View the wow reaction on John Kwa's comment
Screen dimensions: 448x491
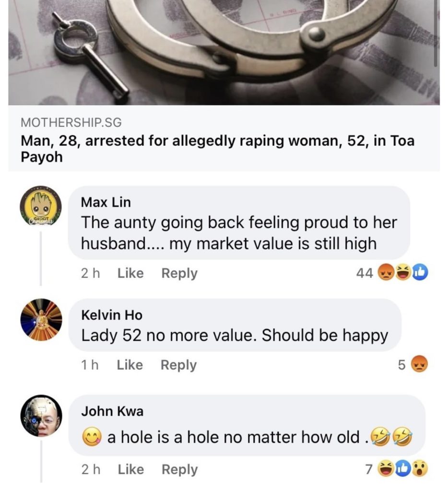tap(420, 469)
